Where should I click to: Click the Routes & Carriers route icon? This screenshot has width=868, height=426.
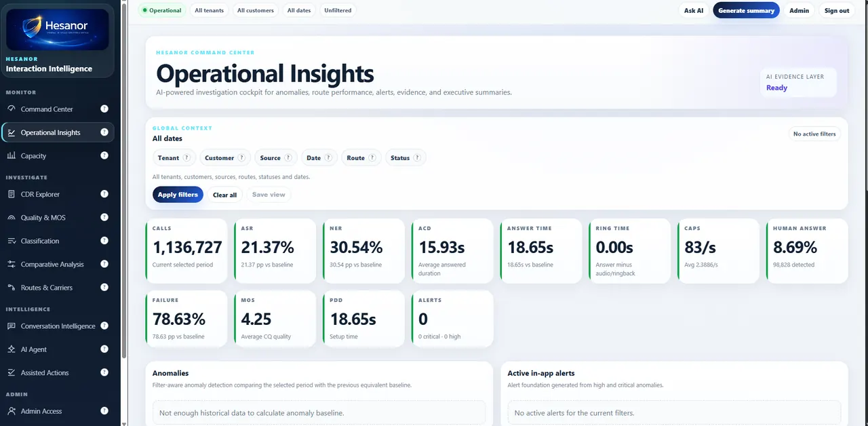[x=12, y=288]
